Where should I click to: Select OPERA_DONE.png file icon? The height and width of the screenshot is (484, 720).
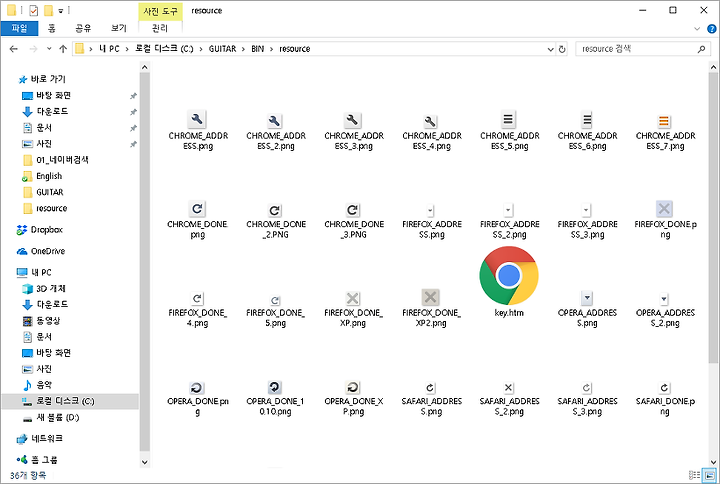(x=197, y=388)
